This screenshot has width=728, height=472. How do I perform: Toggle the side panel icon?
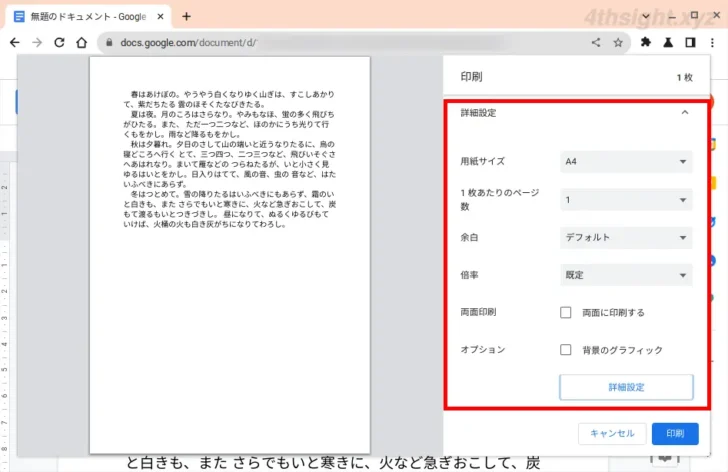(690, 43)
